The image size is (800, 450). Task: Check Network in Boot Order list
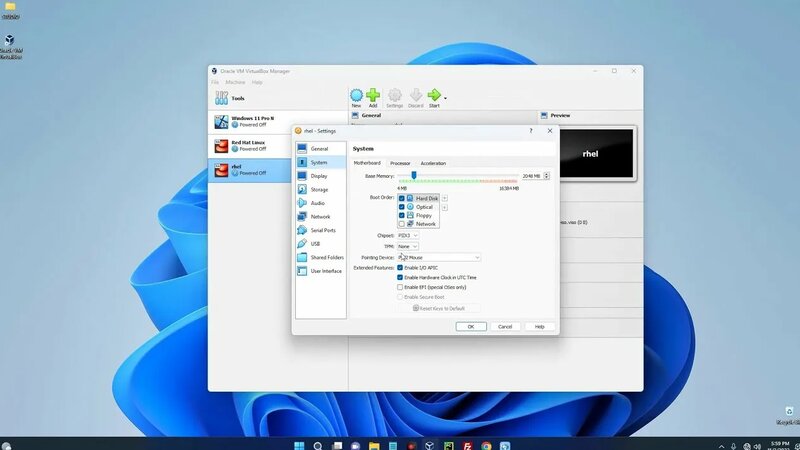click(x=402, y=224)
